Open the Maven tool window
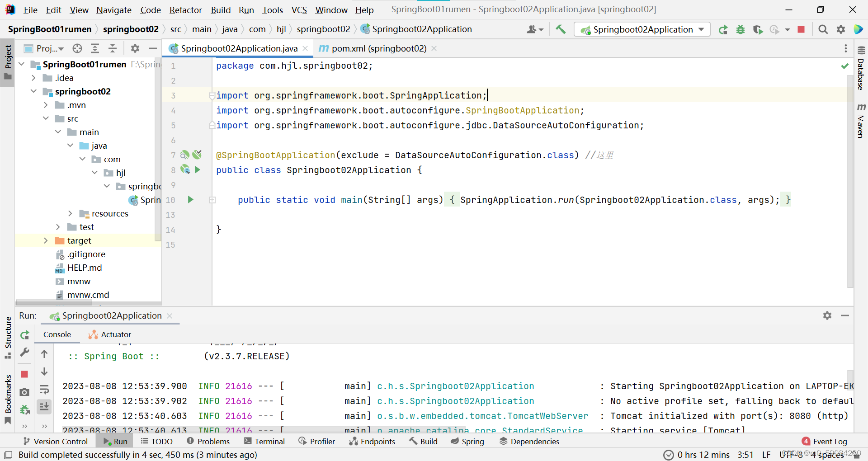This screenshot has height=461, width=868. tap(861, 120)
